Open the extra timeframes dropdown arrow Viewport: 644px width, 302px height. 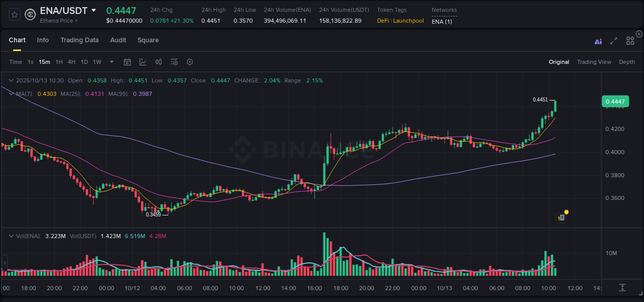click(x=111, y=62)
